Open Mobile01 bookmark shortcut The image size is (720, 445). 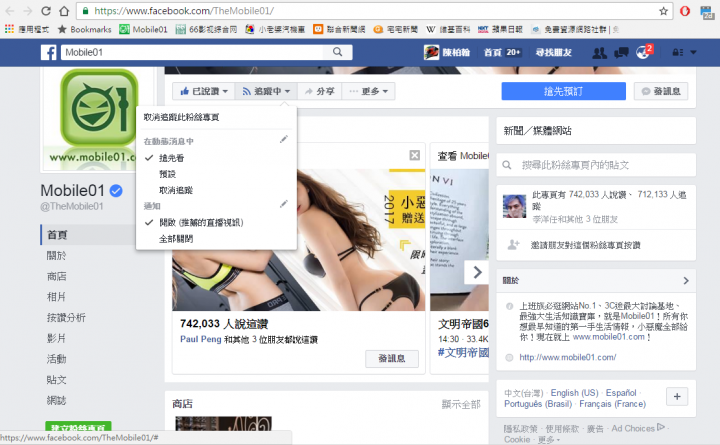coord(143,29)
